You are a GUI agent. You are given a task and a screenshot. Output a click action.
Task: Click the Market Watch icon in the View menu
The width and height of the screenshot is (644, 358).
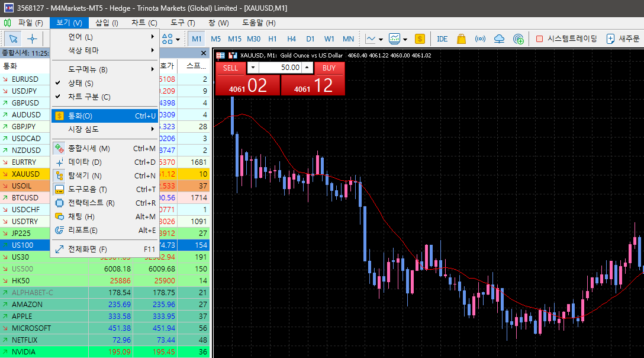coord(60,149)
